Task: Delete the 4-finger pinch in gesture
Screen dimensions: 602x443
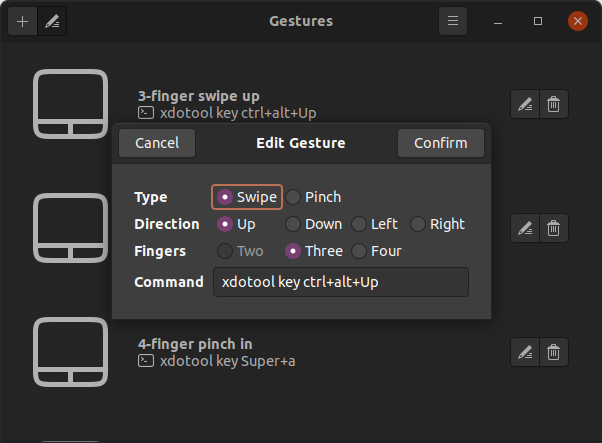Action: 553,352
